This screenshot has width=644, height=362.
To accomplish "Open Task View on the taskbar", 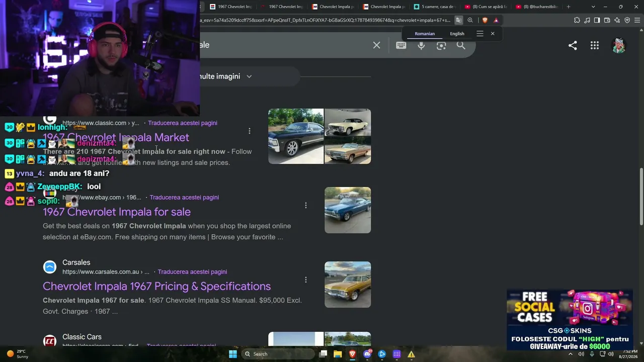I will coord(323,354).
